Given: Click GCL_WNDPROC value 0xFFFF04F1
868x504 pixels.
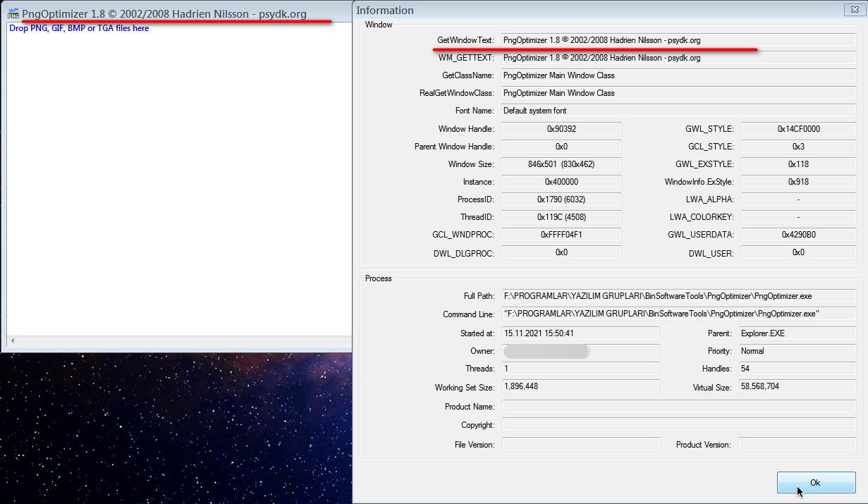Looking at the screenshot, I should (x=561, y=235).
